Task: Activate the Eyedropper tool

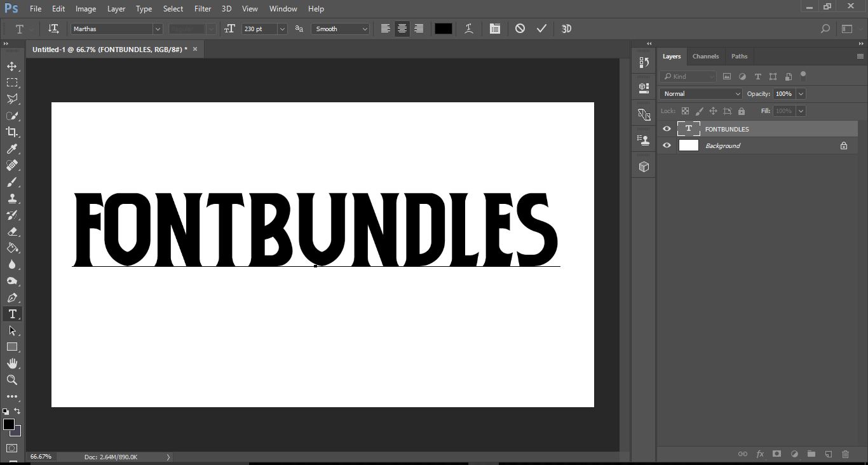Action: tap(12, 149)
